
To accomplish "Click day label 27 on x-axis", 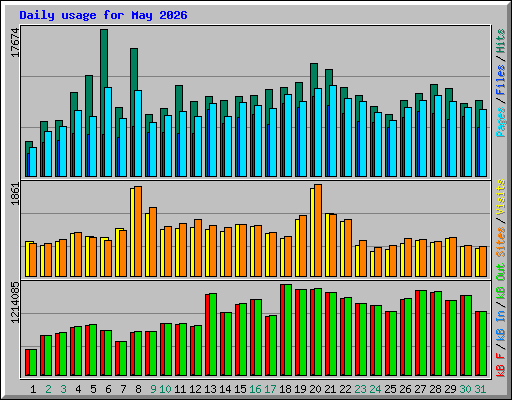I will pyautogui.click(x=420, y=389).
